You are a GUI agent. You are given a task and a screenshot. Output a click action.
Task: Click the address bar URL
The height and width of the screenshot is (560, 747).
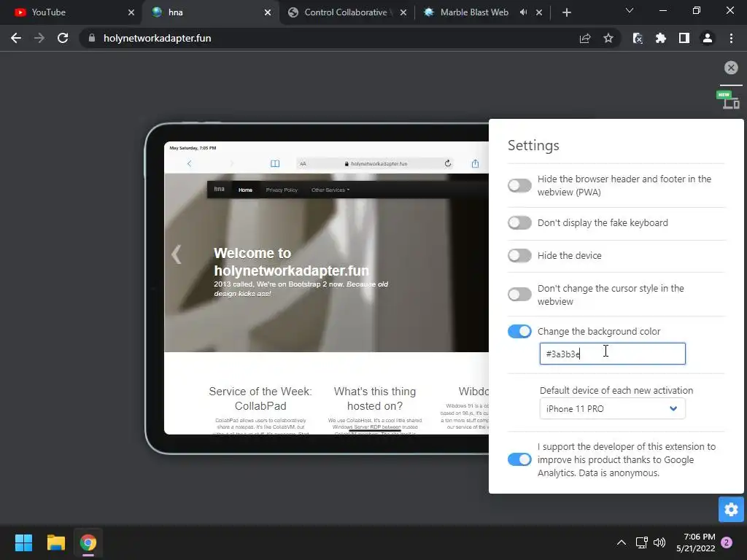tap(158, 38)
